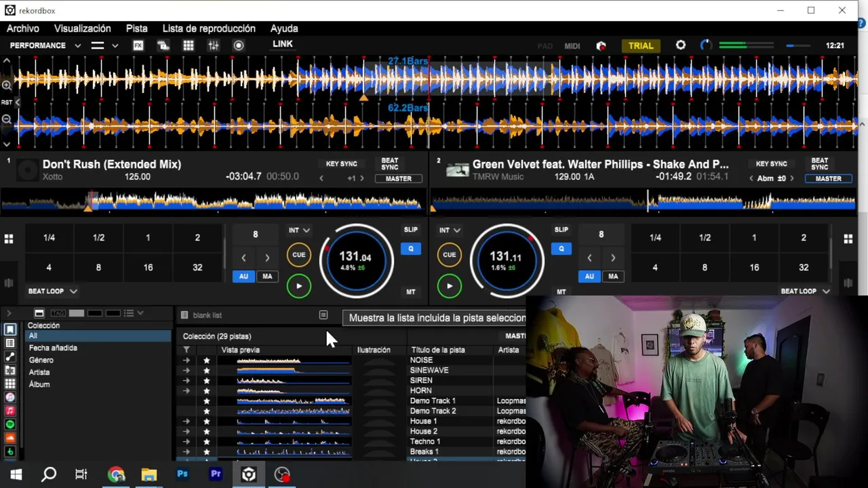This screenshot has width=868, height=488.
Task: Toggle deck 2 quantize Q button
Action: (x=561, y=249)
